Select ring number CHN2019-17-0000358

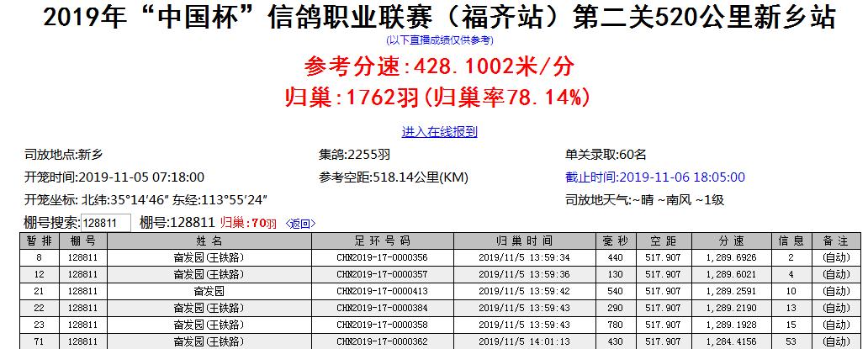(x=383, y=325)
